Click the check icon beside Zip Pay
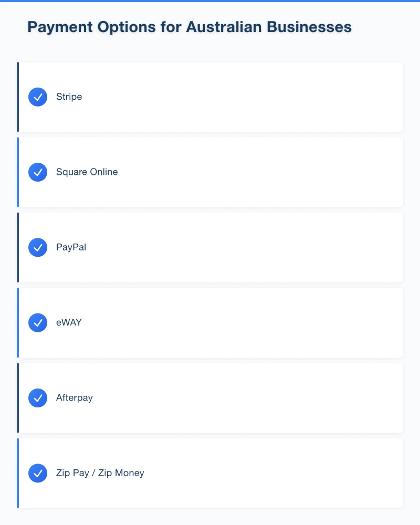 click(x=38, y=473)
